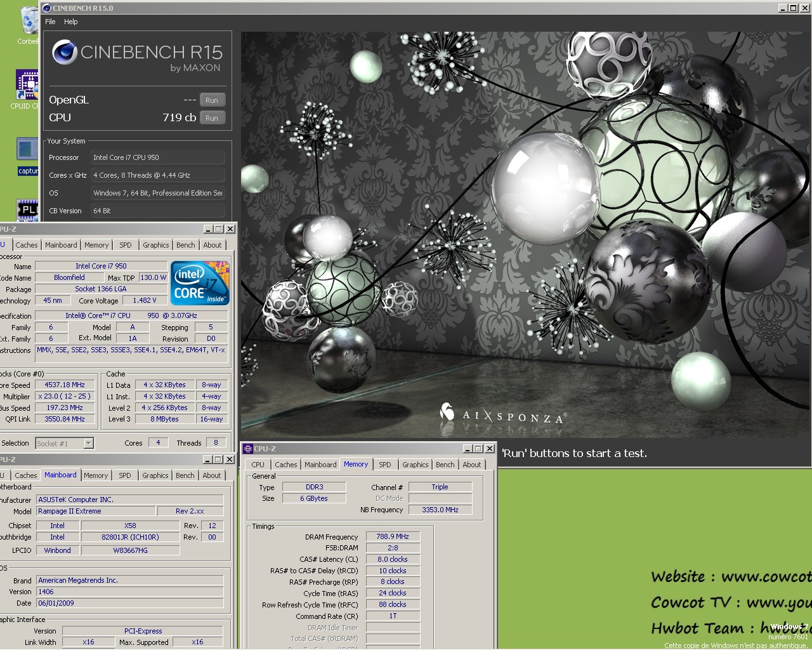Click the Manufacturer value ASUSTeK Computer INC.

130,500
